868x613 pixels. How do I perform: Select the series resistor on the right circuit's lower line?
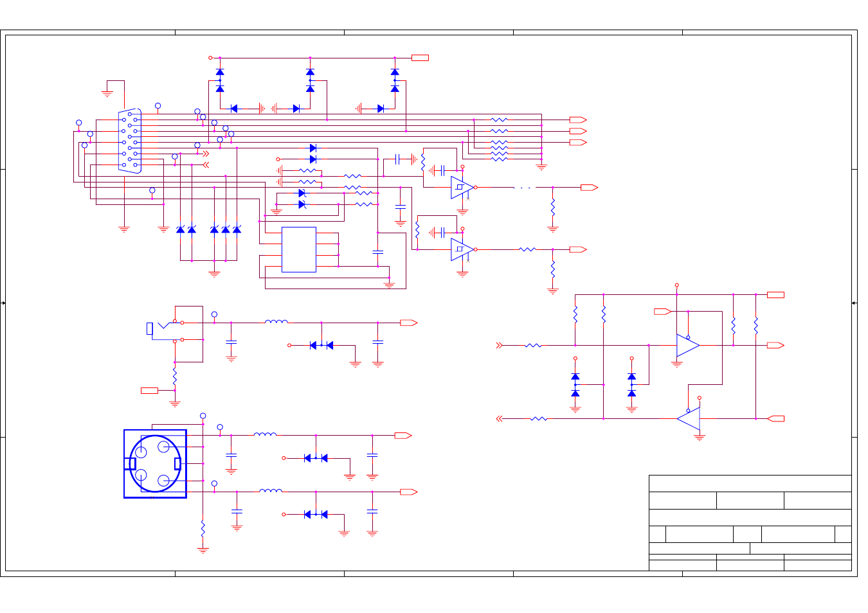(x=539, y=419)
